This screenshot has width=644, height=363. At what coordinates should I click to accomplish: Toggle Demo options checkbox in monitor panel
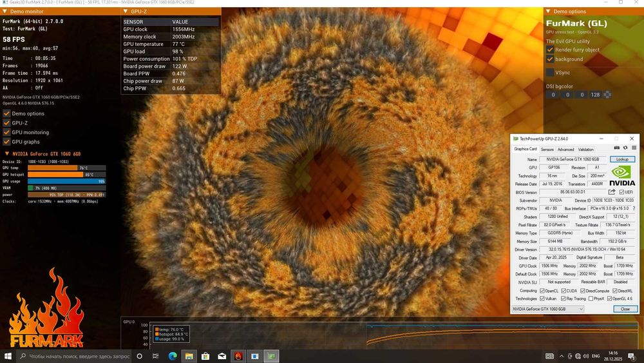pyautogui.click(x=6, y=113)
